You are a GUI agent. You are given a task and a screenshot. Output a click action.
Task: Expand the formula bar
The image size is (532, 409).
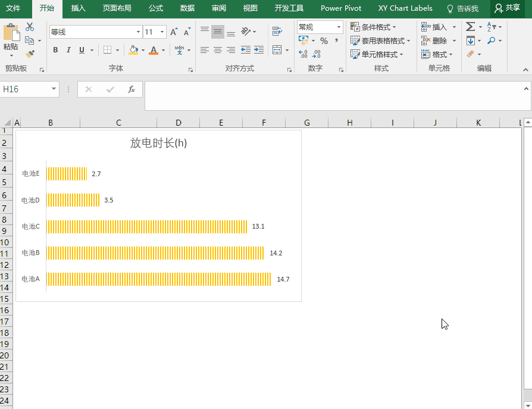click(x=526, y=89)
